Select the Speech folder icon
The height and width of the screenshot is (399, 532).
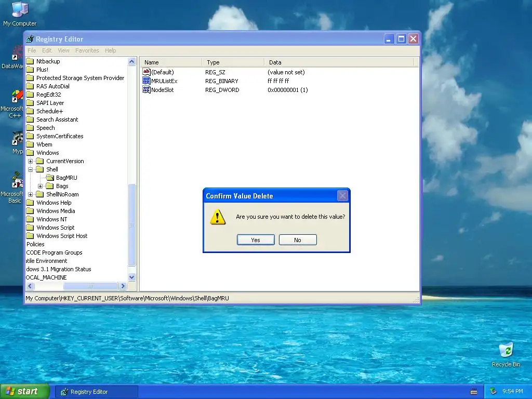click(30, 128)
